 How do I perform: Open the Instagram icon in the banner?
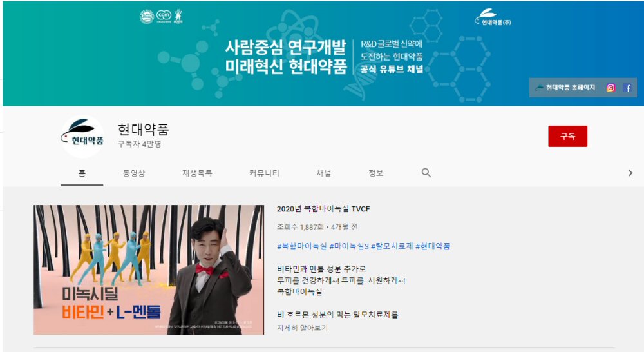[x=611, y=88]
